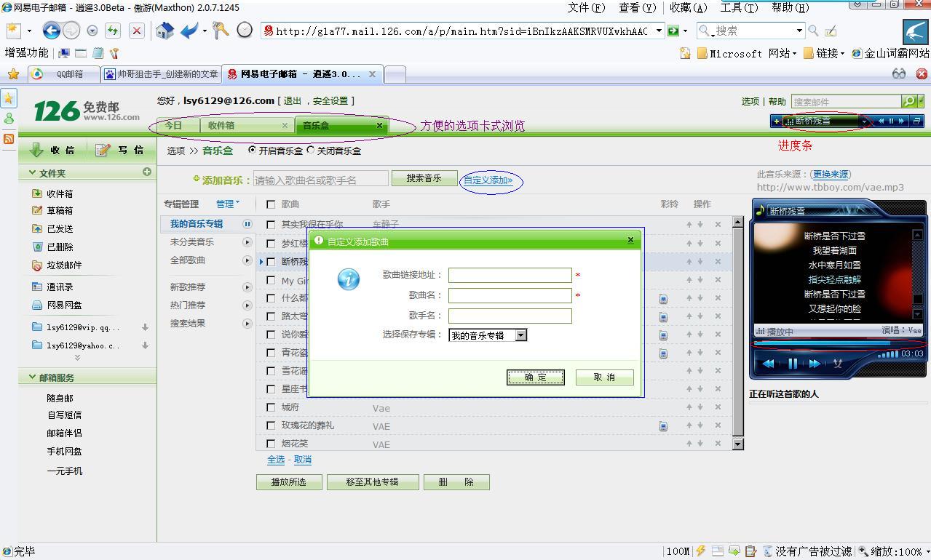Check the box for 城府

click(271, 407)
